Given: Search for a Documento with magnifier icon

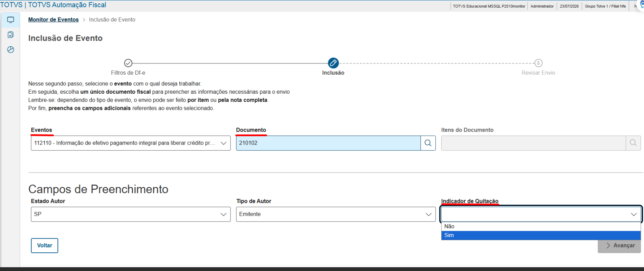Looking at the screenshot, I should click(x=428, y=143).
